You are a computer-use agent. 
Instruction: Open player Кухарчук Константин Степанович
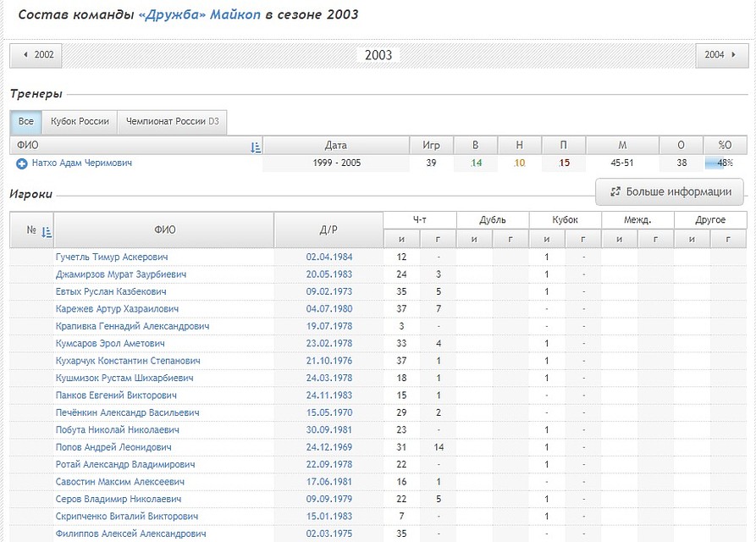pos(128,361)
